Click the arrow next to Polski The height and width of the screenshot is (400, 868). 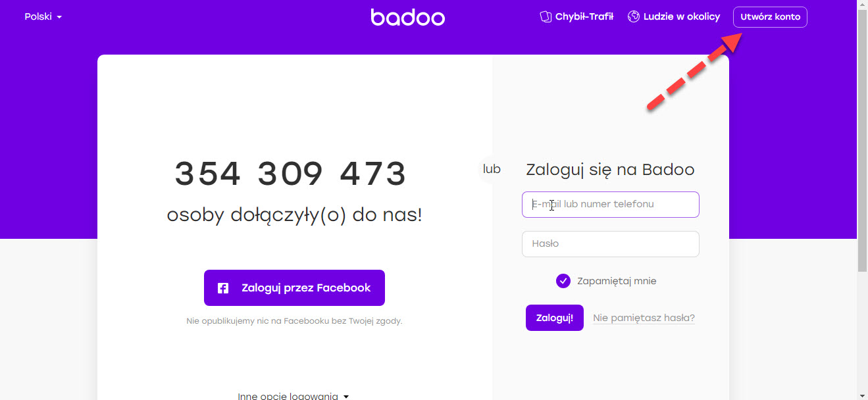[59, 17]
